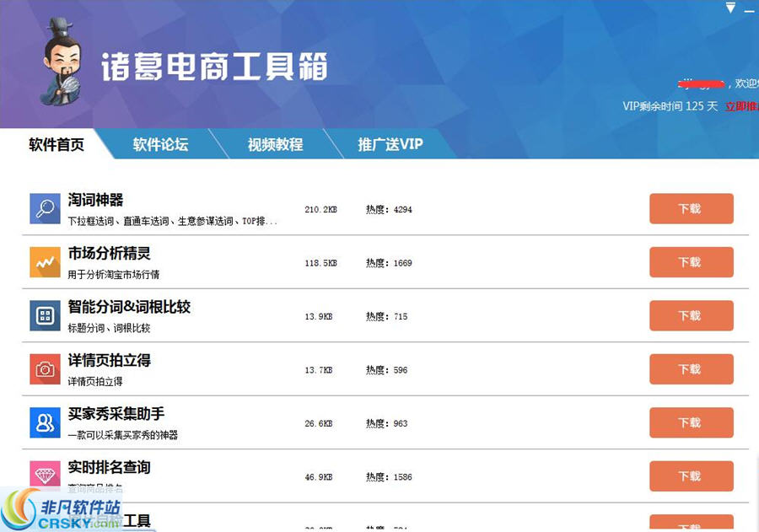The height and width of the screenshot is (532, 759).
Task: Open 智能分词&词根比较 via its grid icon
Action: pos(45,315)
